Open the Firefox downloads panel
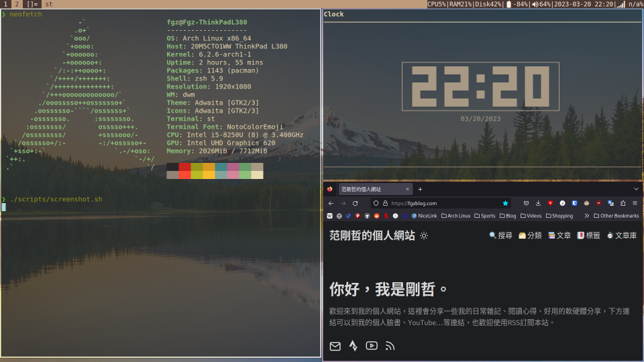The image size is (644, 362). (538, 203)
